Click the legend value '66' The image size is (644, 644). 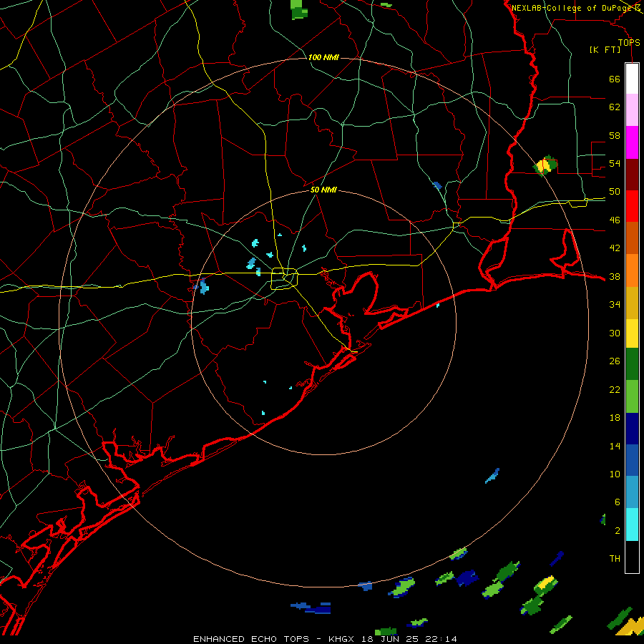pos(615,79)
